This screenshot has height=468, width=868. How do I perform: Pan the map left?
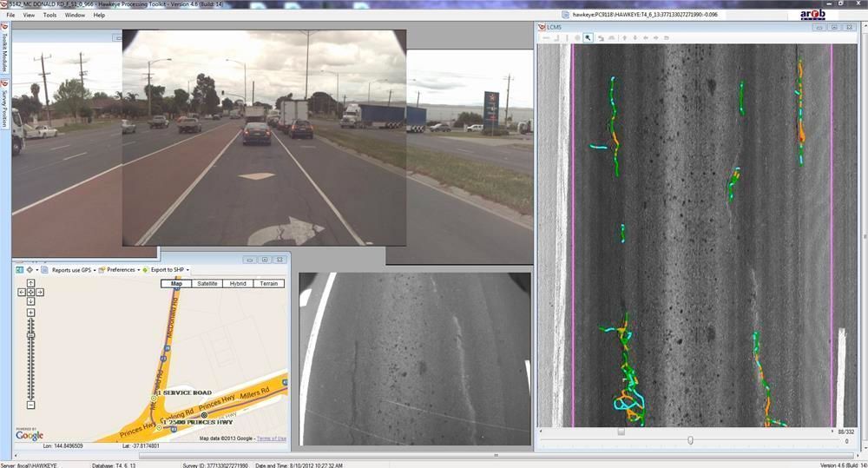click(x=23, y=292)
